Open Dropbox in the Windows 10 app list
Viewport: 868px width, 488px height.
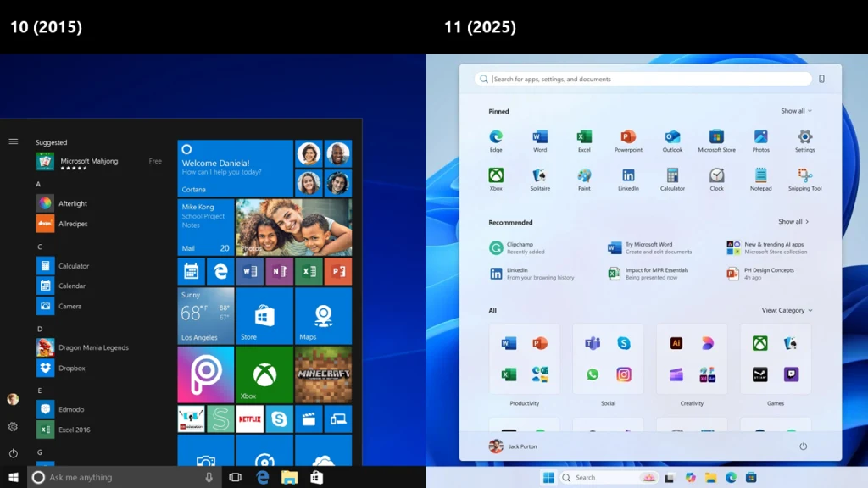pos(61,368)
